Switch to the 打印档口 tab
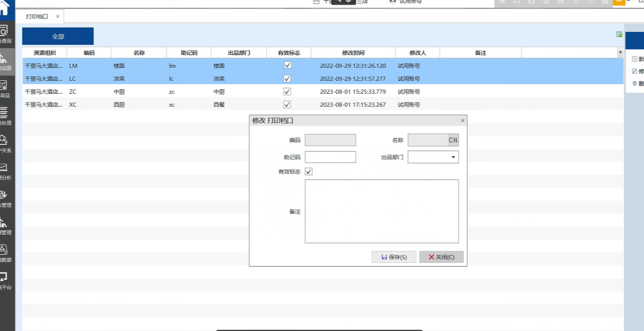 pos(37,16)
